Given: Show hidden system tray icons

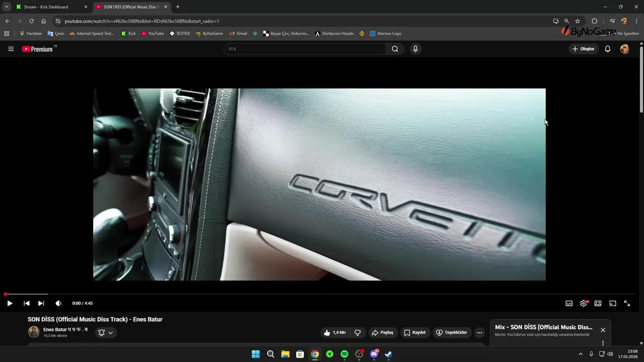Looking at the screenshot, I should coord(580,354).
